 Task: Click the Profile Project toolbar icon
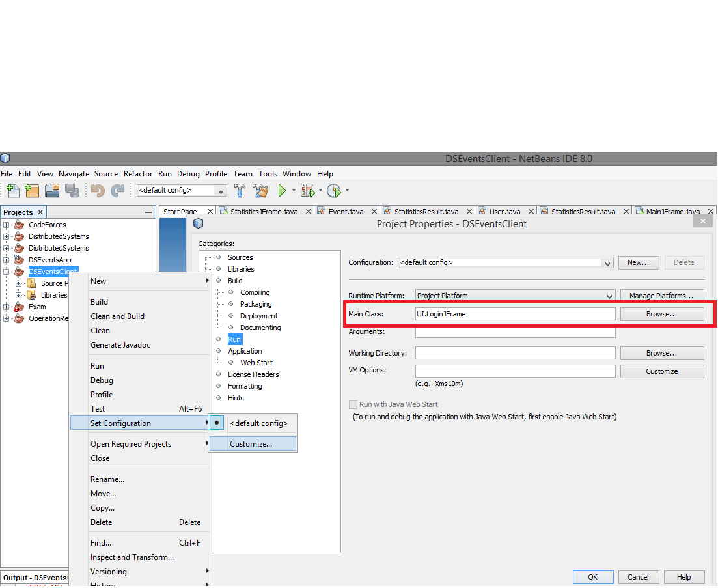pos(334,191)
